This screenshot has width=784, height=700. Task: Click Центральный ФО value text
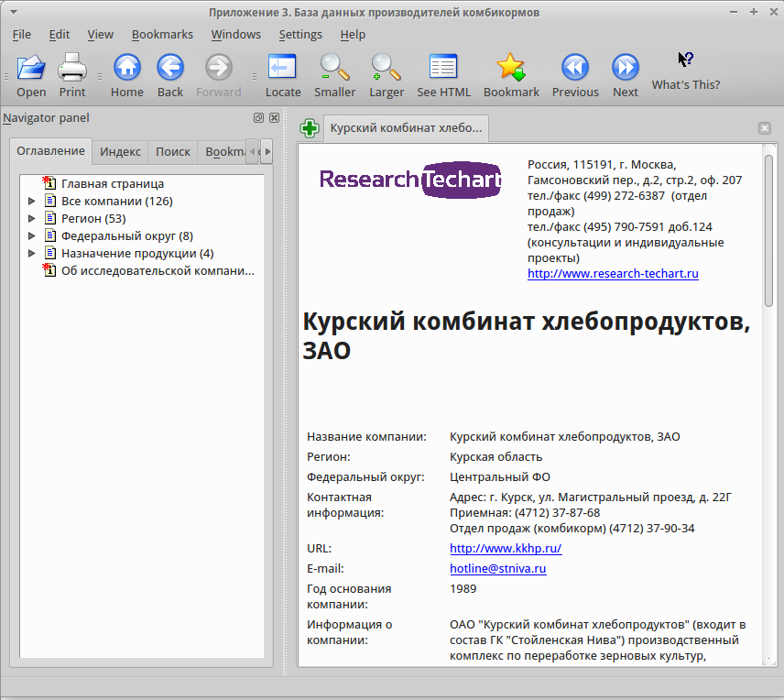499,476
